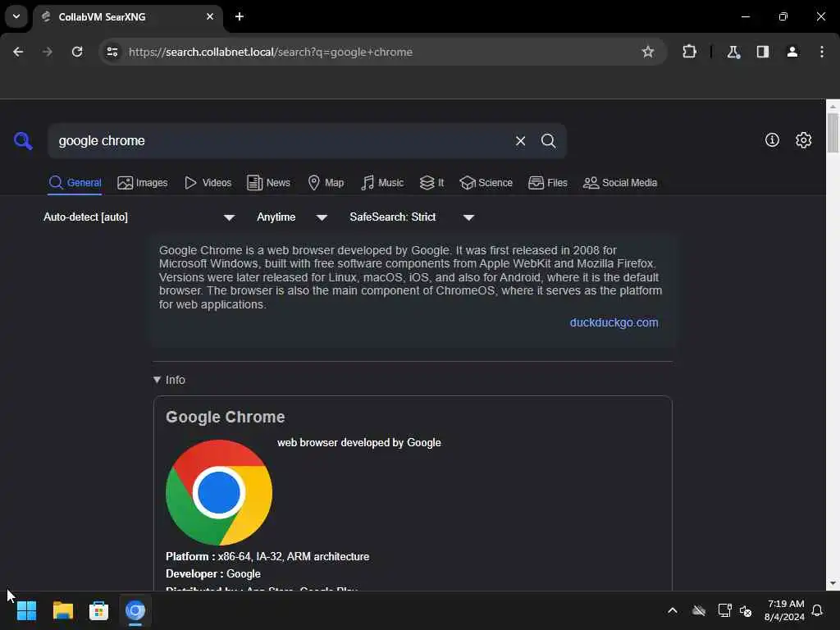Switch to the Map tab
840x630 pixels.
pyautogui.click(x=326, y=183)
